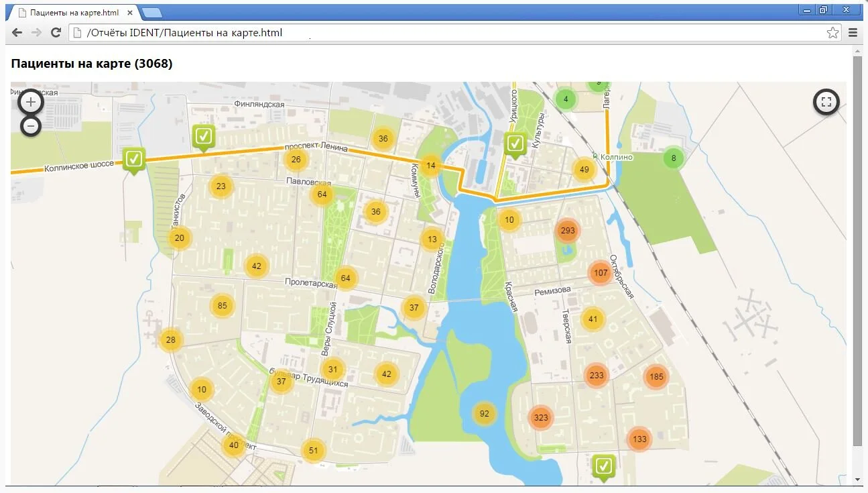
Task: Open the cluster 36 above проспект Ленина
Action: coord(383,139)
